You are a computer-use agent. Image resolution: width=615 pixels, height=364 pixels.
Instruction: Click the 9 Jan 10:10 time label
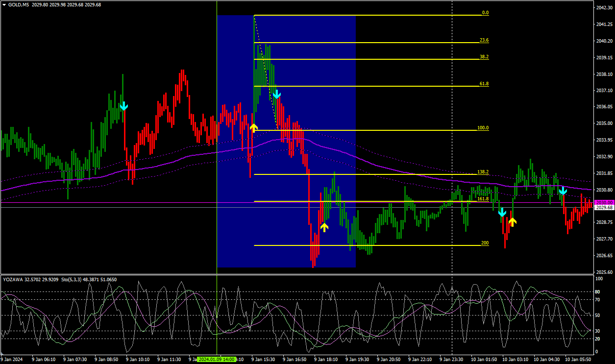tap(138, 360)
